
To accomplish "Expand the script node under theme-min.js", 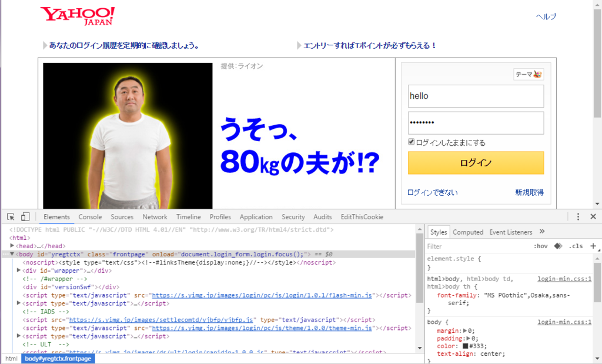I will pyautogui.click(x=18, y=336).
